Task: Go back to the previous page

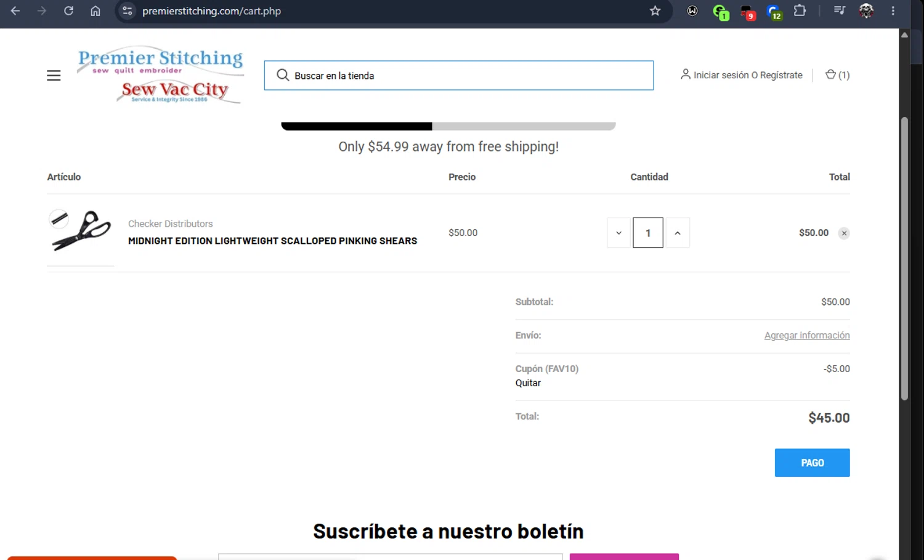Action: tap(15, 10)
